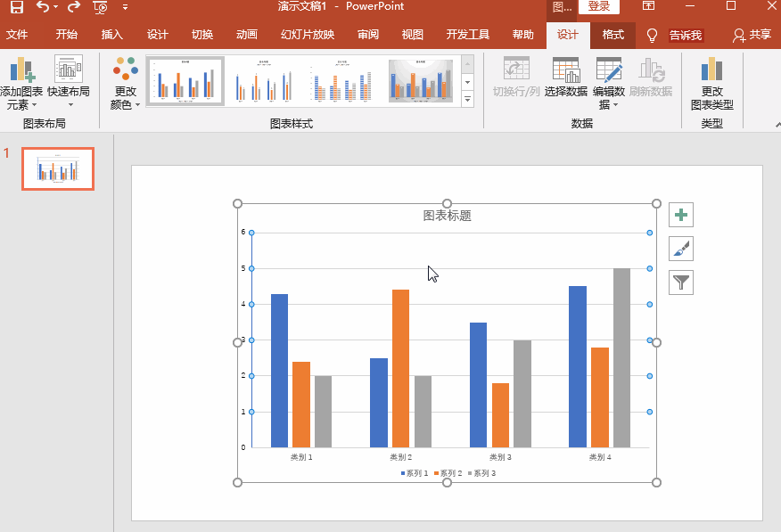
Task: Select the orange 系列 2 bar in 类别 2
Action: tap(400, 368)
